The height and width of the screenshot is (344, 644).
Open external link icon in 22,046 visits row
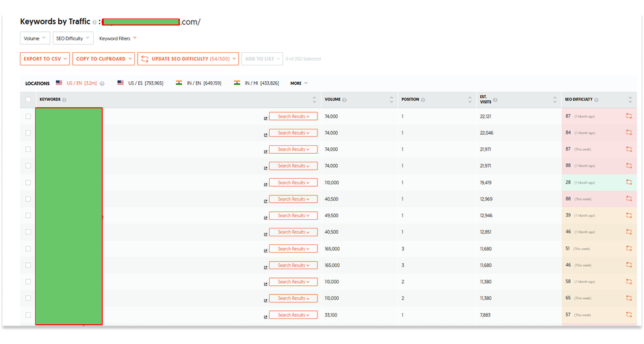click(x=265, y=135)
